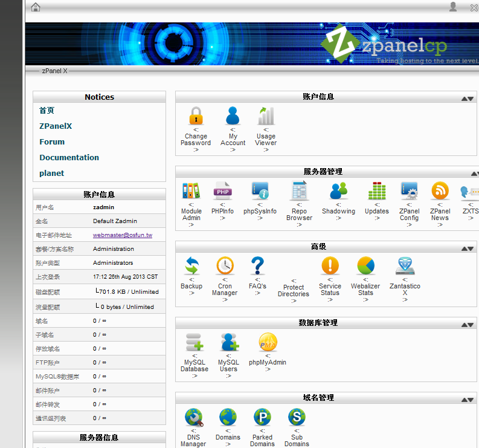Collapse the 账户信息 modules section

(x=468, y=99)
